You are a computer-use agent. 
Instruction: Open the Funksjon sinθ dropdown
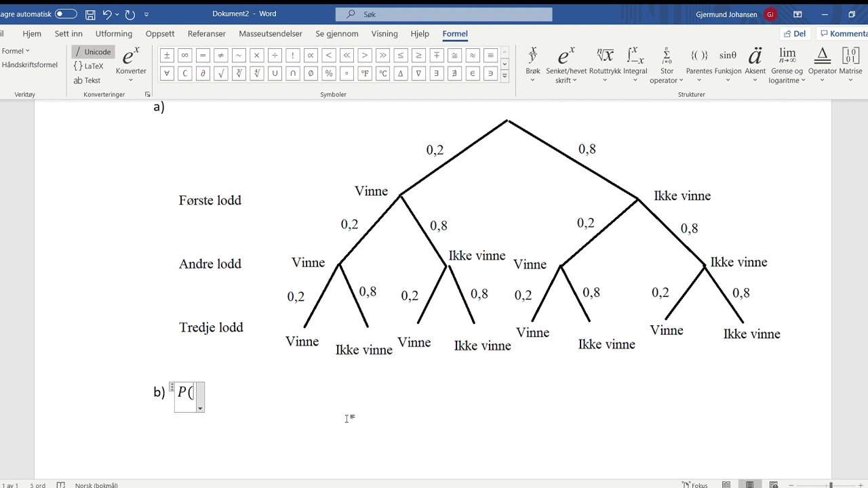[728, 65]
